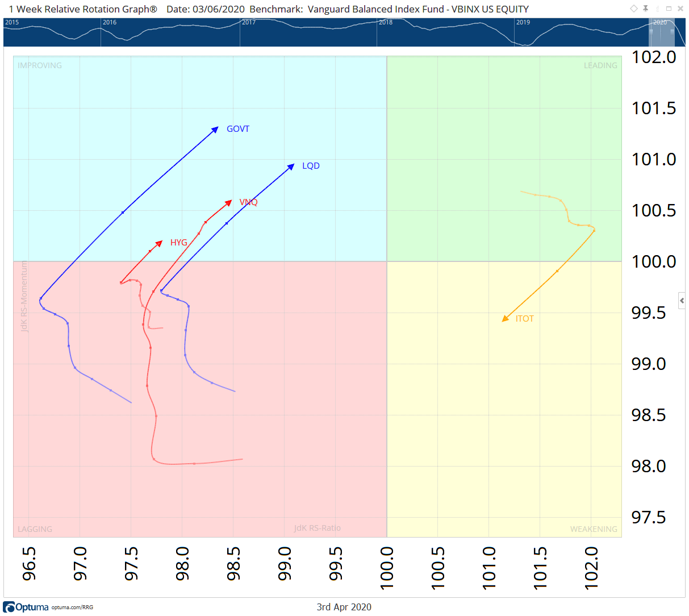Click the date 3rd Apr 2020 at the bottom
The width and height of the screenshot is (689, 616).
pos(344,607)
